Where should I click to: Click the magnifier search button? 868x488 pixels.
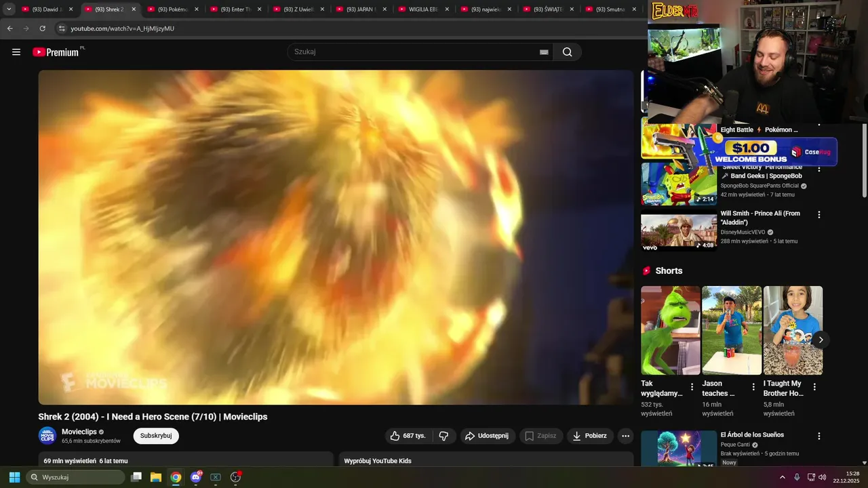(568, 52)
